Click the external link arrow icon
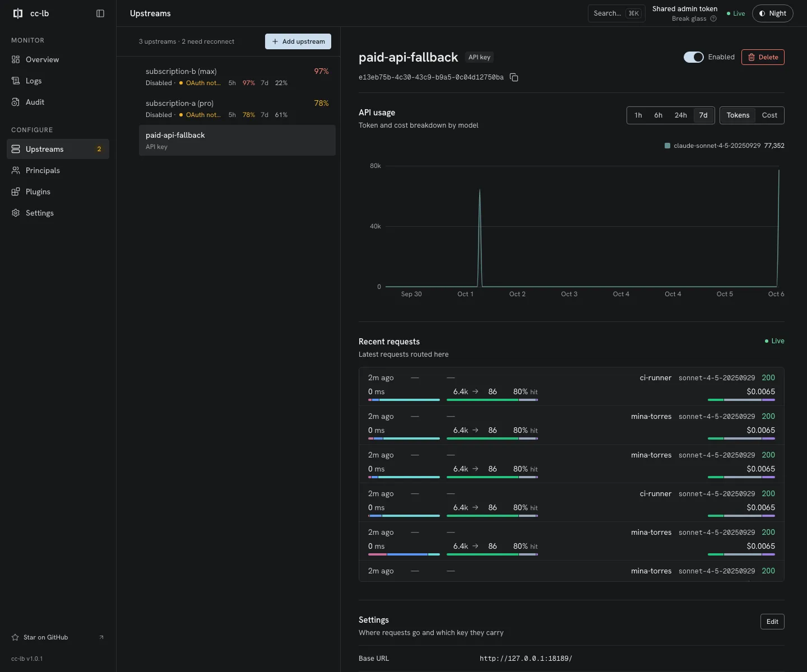This screenshot has height=672, width=807. pos(101,637)
